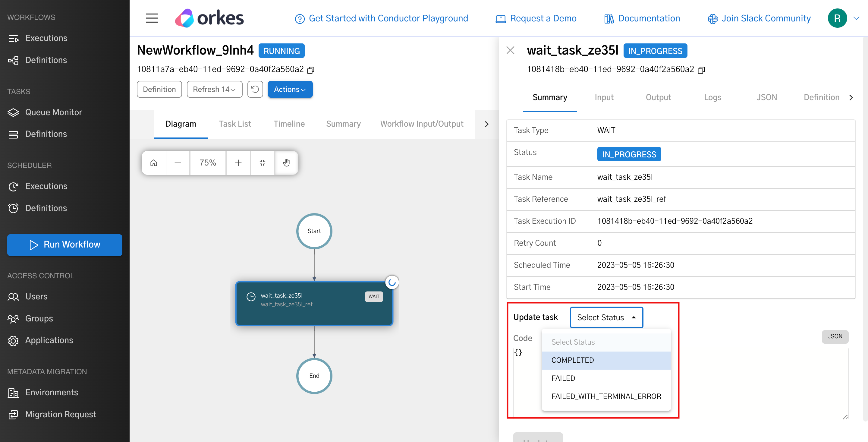Expand the Refresh interval dropdown
The width and height of the screenshot is (868, 442).
pos(214,89)
